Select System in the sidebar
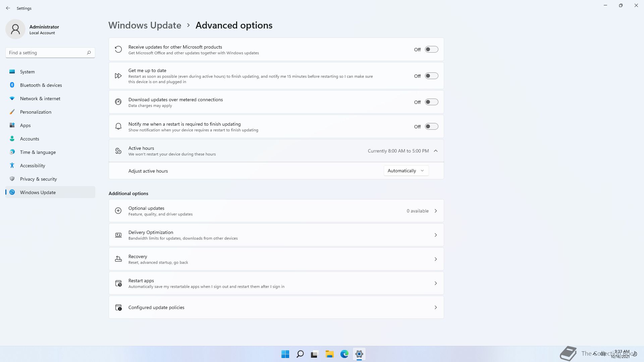Image resolution: width=644 pixels, height=362 pixels. (50, 71)
